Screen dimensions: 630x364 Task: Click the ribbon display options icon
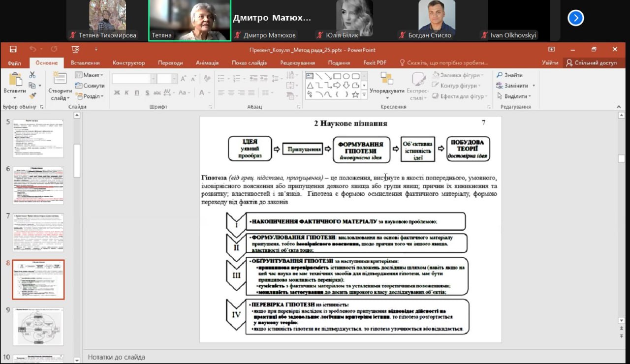(x=552, y=49)
